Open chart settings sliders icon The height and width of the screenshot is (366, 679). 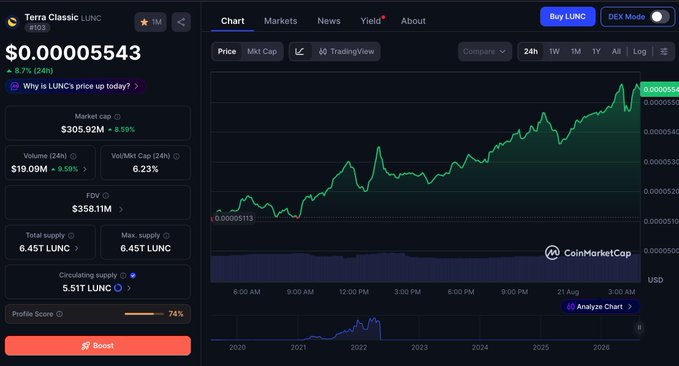(664, 52)
